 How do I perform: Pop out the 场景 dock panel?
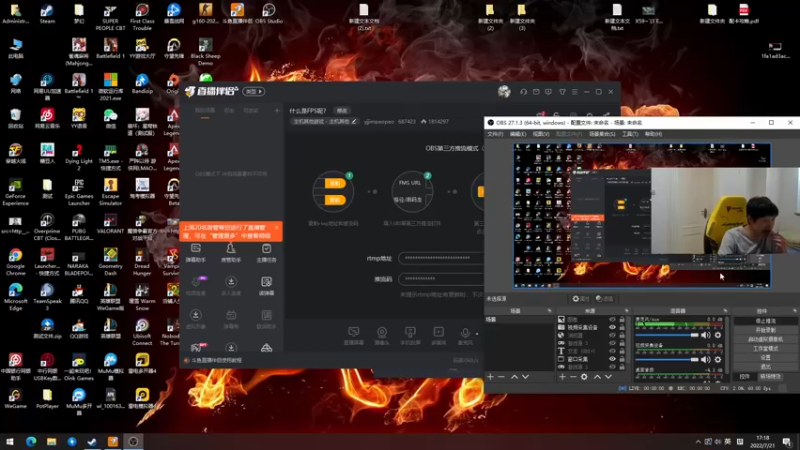tap(549, 311)
